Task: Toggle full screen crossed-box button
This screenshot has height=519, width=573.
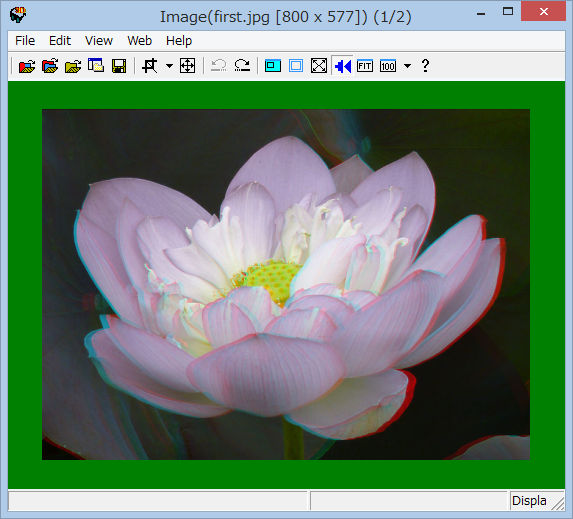Action: pos(319,66)
